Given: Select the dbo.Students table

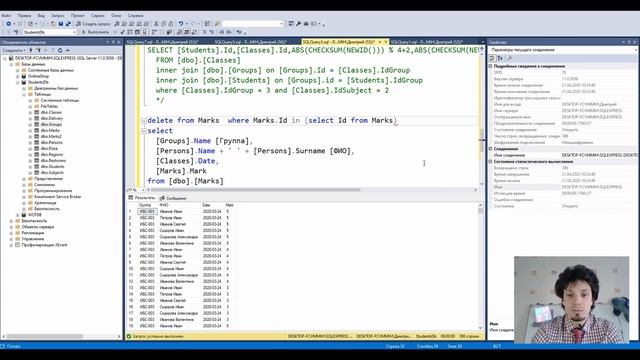Looking at the screenshot, I should click(x=52, y=167).
